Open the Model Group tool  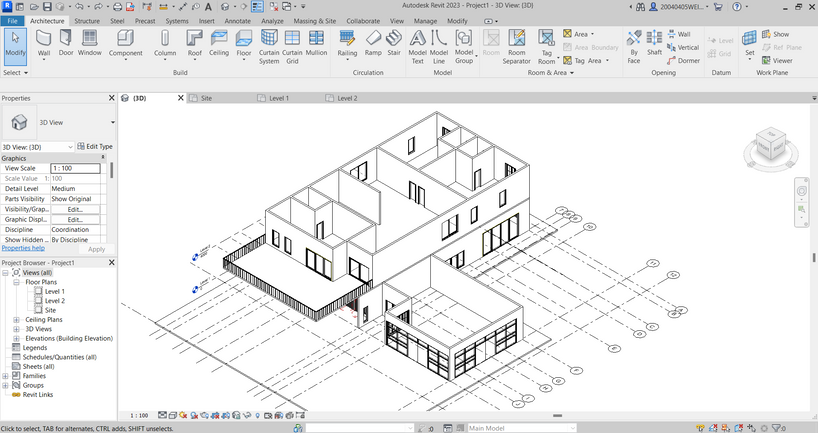click(464, 46)
